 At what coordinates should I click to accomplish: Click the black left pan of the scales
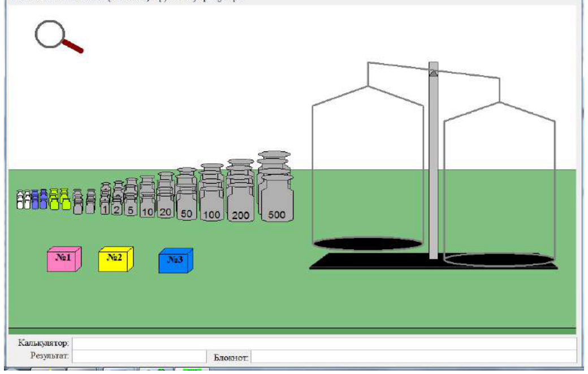(x=368, y=243)
